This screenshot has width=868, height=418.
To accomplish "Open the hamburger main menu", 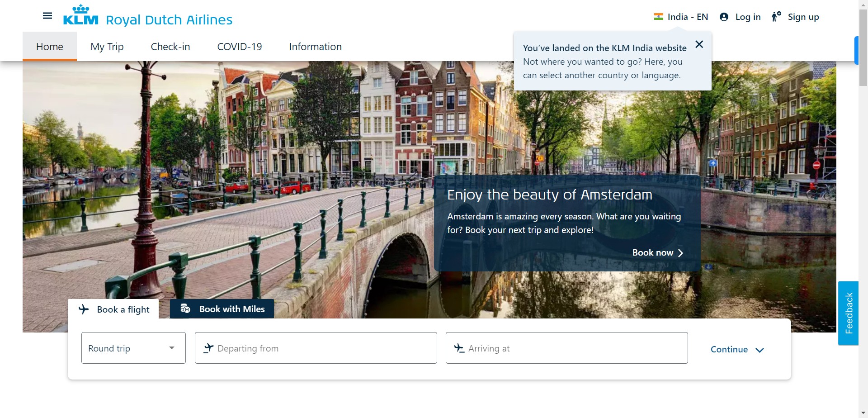I will 47,16.
